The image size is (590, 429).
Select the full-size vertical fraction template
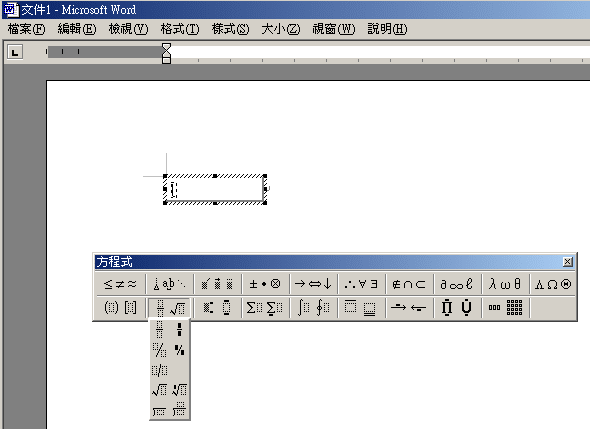[x=160, y=330]
